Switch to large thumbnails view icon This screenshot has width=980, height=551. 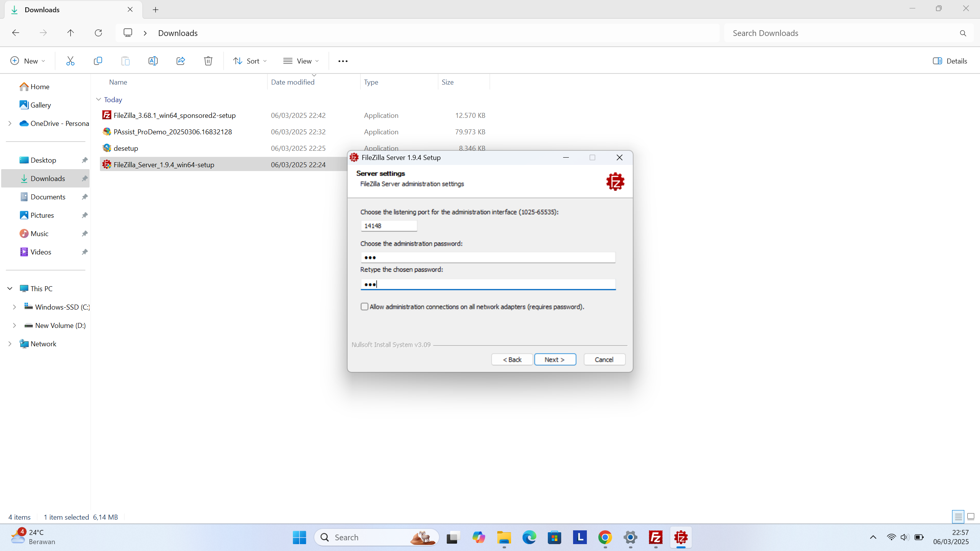(970, 517)
